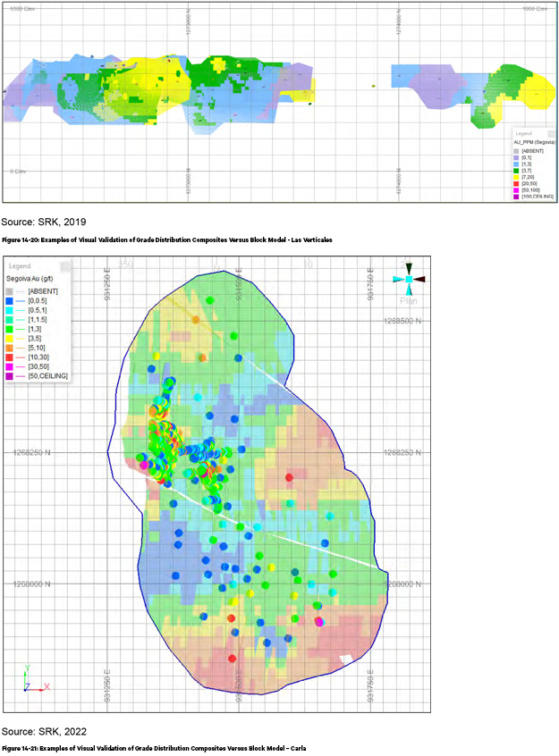
Task: Click the 'Legend' heading in the Carla map
Action: pyautogui.click(x=20, y=265)
